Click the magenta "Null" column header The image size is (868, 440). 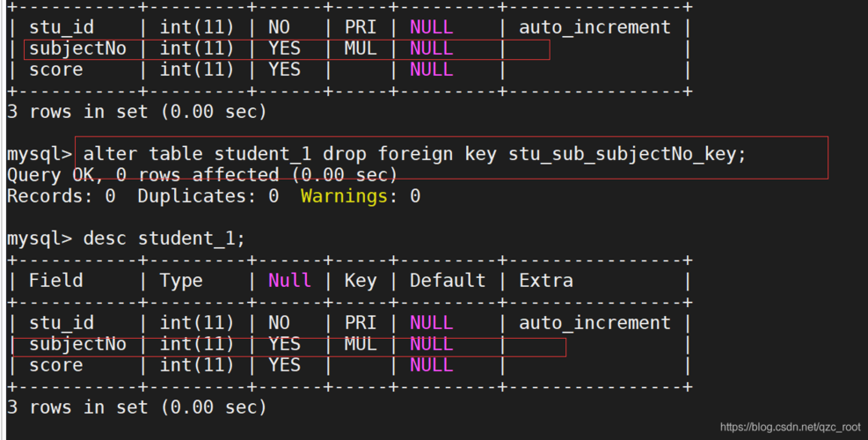click(289, 281)
